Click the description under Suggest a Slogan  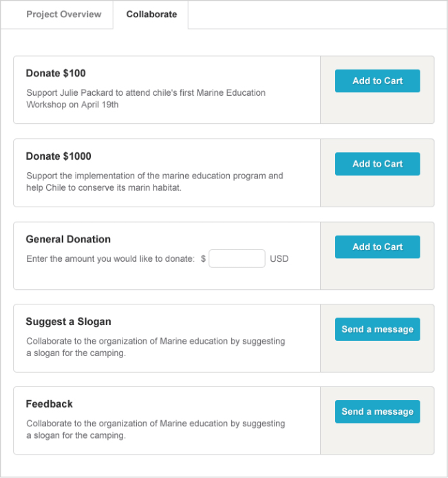click(155, 346)
